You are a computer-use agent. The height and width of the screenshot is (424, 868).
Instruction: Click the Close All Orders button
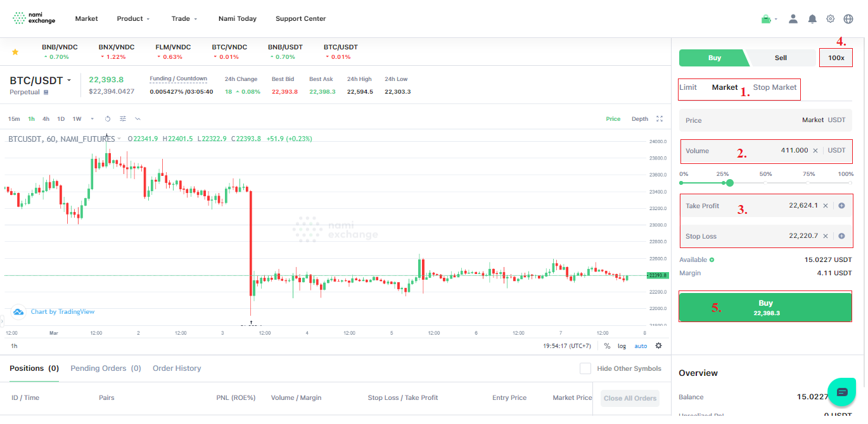coord(630,398)
